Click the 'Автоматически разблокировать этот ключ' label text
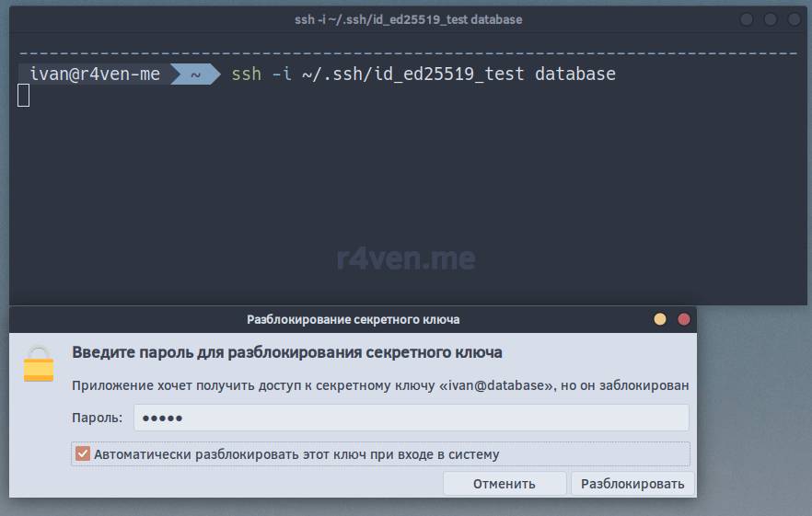Screen dimensions: 812x516 (296, 454)
